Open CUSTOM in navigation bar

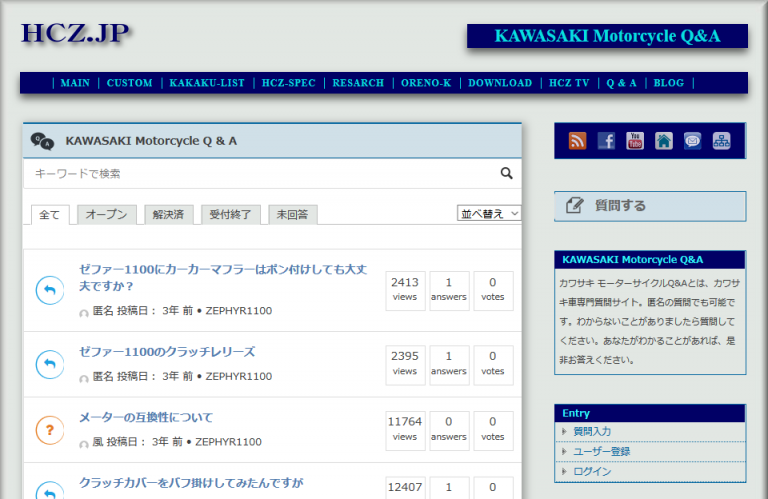coord(129,83)
